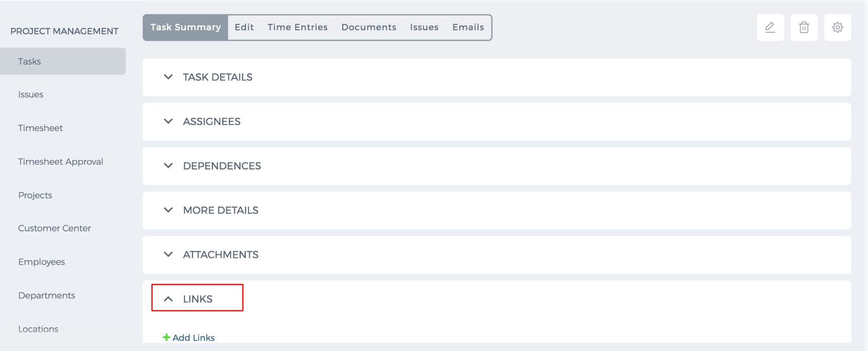Viewport: 868px width, 351px height.
Task: Switch to the Documents tab
Action: tap(369, 27)
